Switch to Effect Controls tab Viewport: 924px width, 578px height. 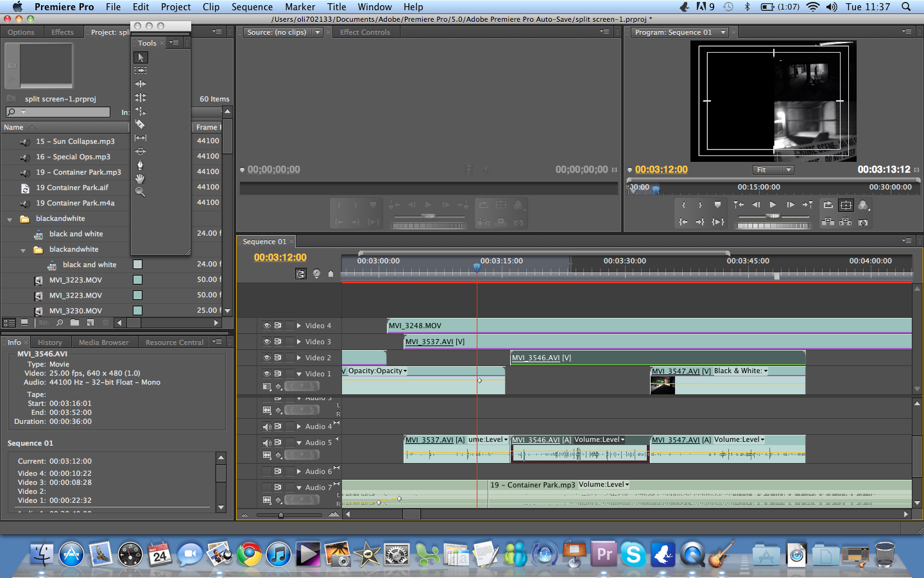(365, 32)
